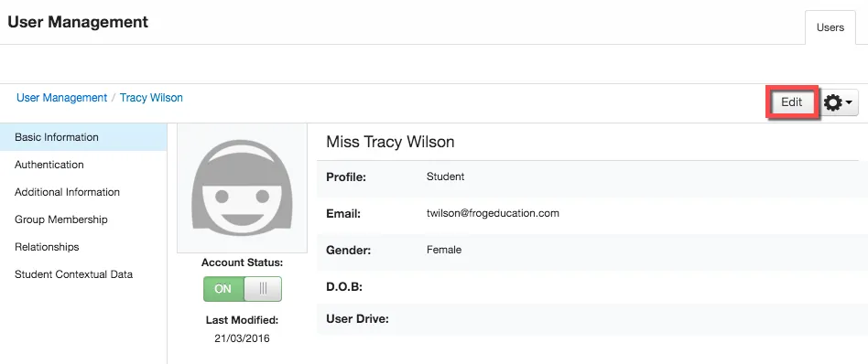Click the Edit button
This screenshot has width=868, height=364.
coord(791,102)
